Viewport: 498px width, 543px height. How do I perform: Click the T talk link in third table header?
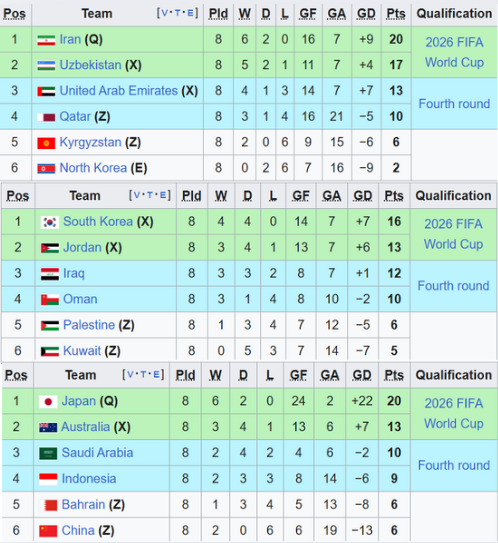(143, 374)
